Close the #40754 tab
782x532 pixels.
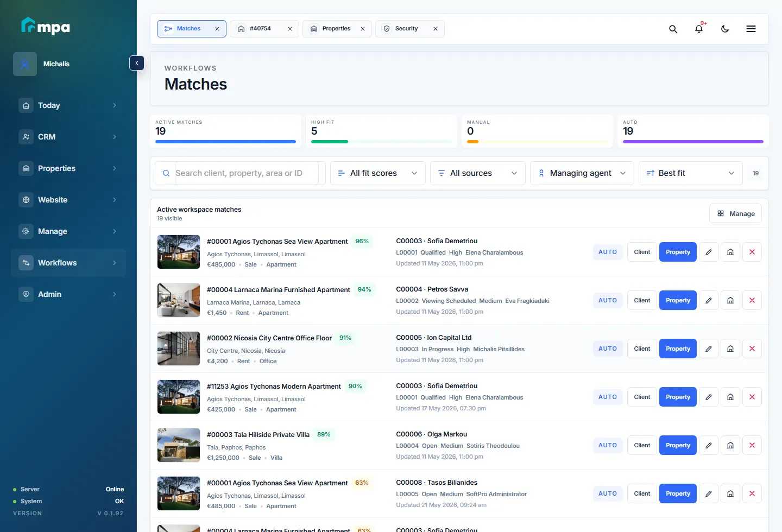pyautogui.click(x=290, y=29)
